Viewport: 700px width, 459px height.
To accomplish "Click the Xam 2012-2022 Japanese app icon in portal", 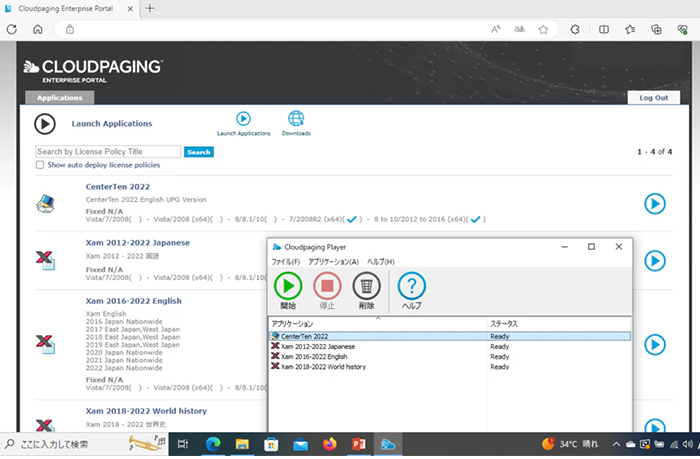I will point(45,260).
